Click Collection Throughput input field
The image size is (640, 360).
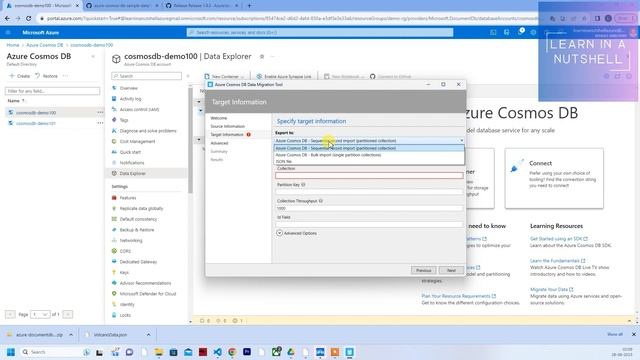(369, 208)
